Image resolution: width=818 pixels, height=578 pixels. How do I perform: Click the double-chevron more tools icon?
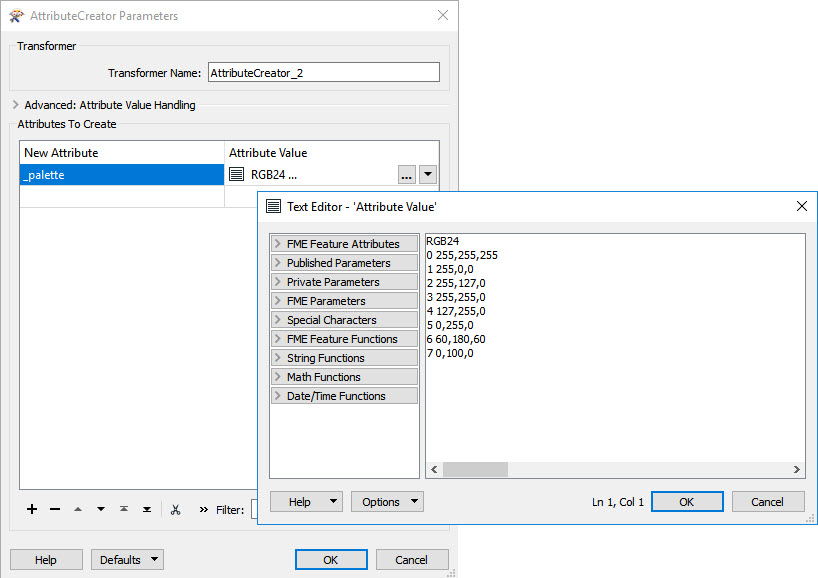point(203,510)
